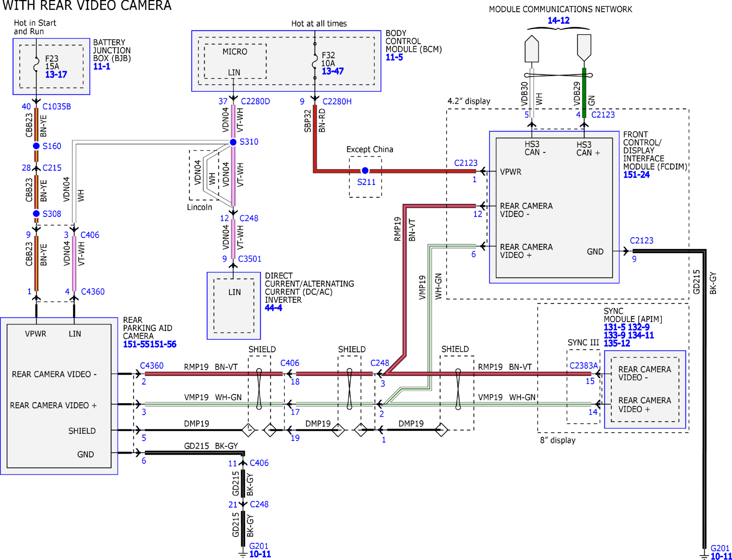
Task: Select G201 ground label below C248
Action: tap(258, 546)
